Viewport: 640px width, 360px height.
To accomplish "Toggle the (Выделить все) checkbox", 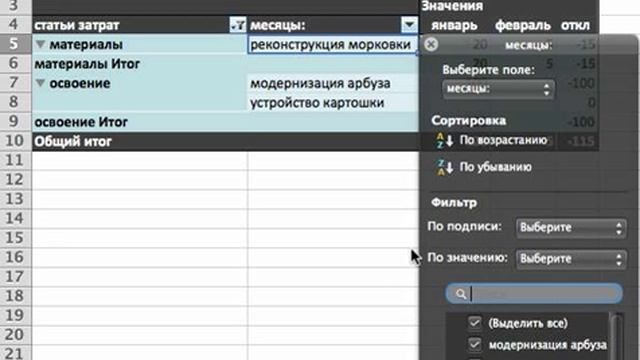I will tap(474, 323).
